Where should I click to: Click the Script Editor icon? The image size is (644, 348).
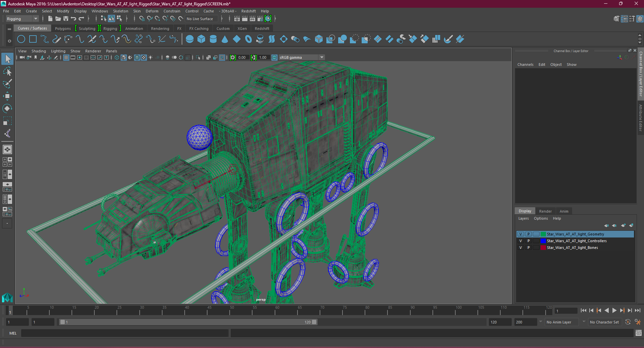click(x=638, y=333)
